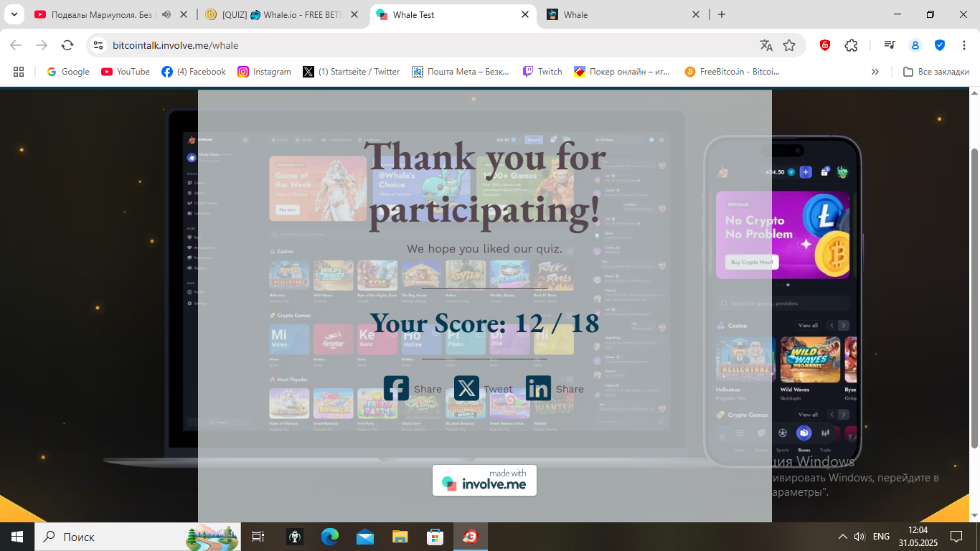Image resolution: width=980 pixels, height=551 pixels.
Task: Open media controls icon in toolbar
Action: click(x=890, y=45)
